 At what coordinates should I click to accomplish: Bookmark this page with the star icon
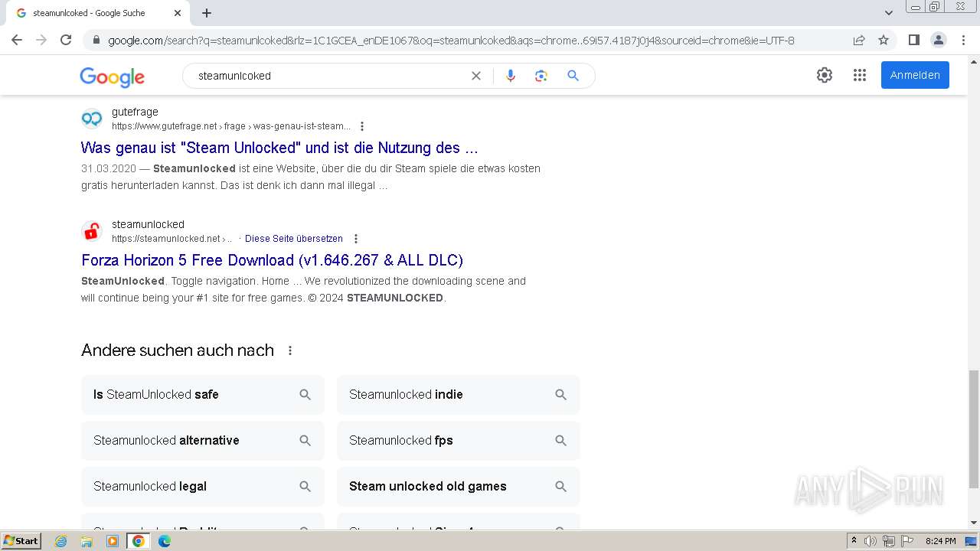pyautogui.click(x=884, y=40)
